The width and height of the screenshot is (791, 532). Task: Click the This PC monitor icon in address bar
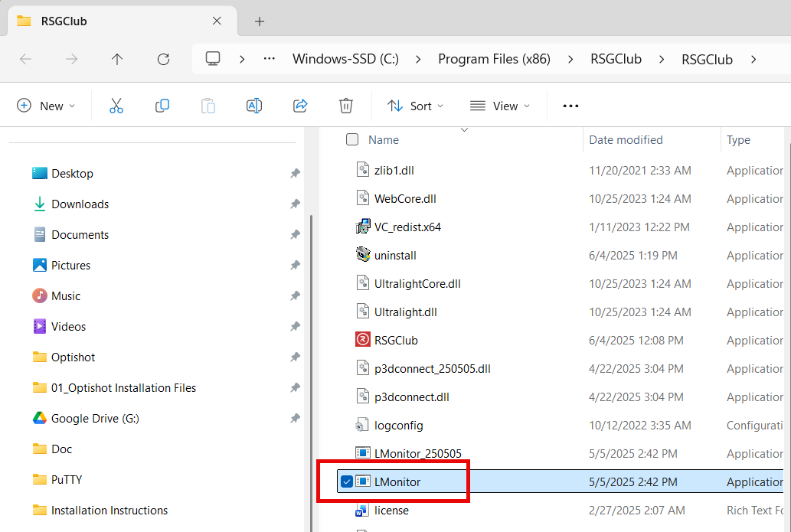[x=213, y=59]
